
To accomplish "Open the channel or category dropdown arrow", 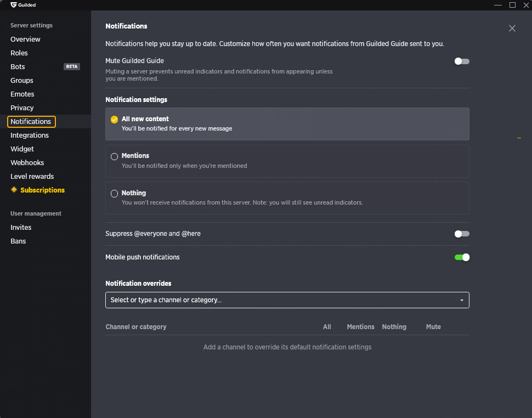I will click(461, 300).
